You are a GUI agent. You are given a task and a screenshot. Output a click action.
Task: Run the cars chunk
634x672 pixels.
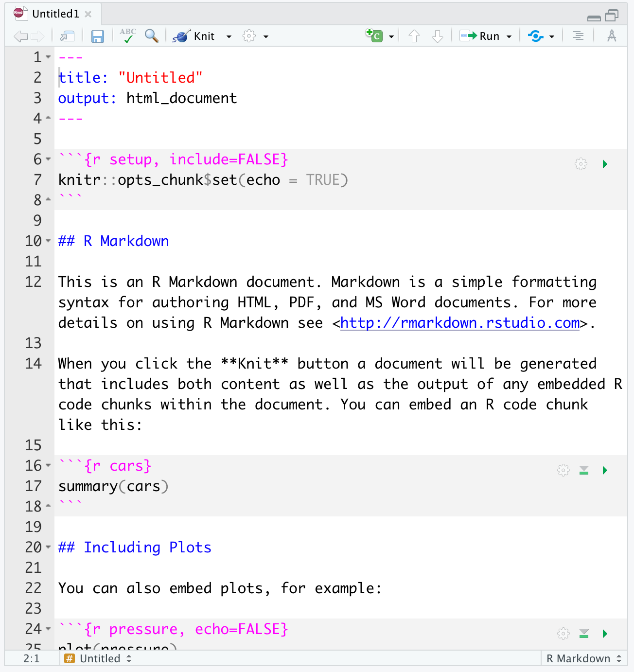click(x=605, y=470)
